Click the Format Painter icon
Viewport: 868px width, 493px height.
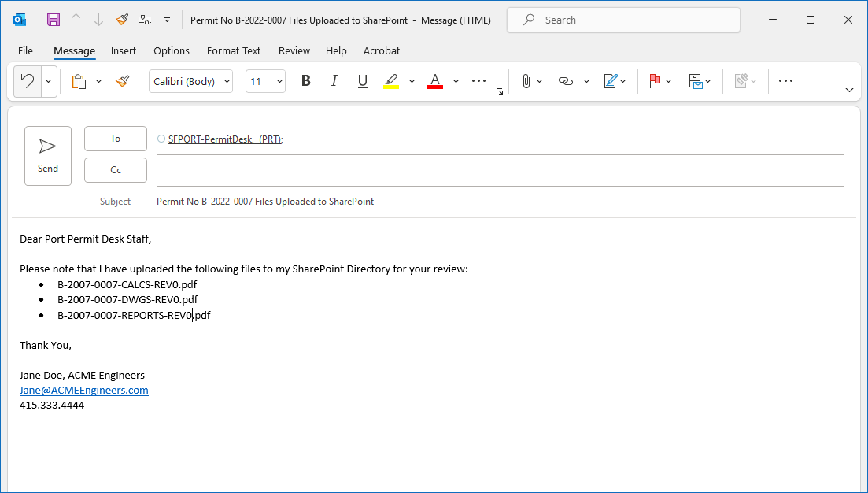(x=122, y=80)
